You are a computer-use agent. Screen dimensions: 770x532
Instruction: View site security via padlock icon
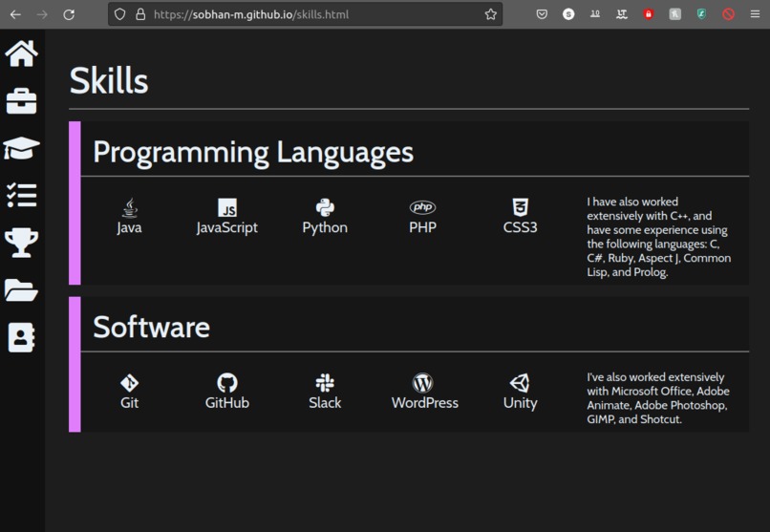140,14
